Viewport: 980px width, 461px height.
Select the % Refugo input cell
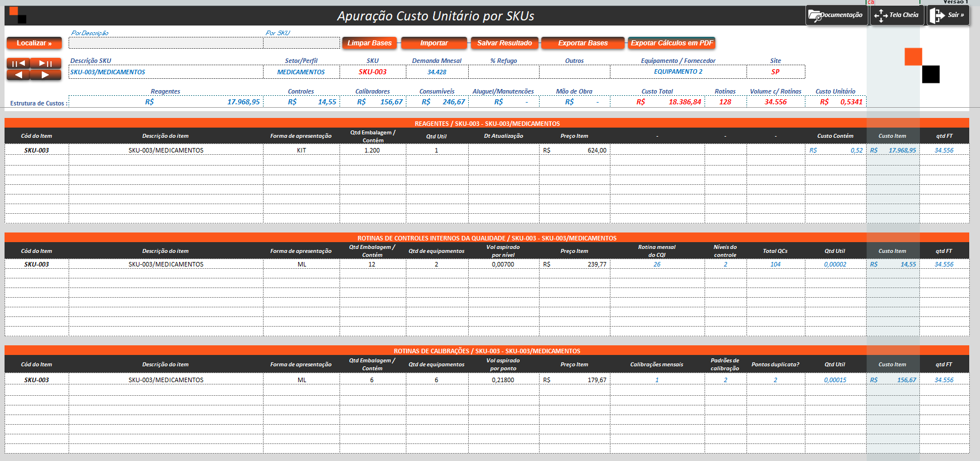coord(503,72)
